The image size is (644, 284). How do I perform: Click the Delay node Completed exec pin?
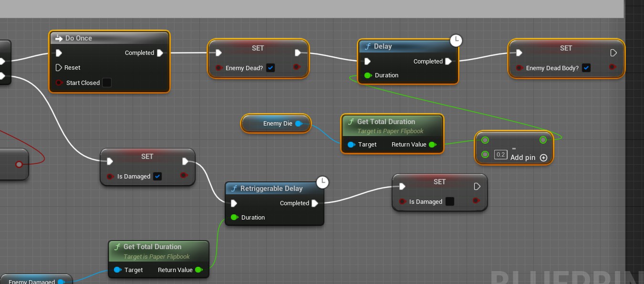[x=448, y=62]
